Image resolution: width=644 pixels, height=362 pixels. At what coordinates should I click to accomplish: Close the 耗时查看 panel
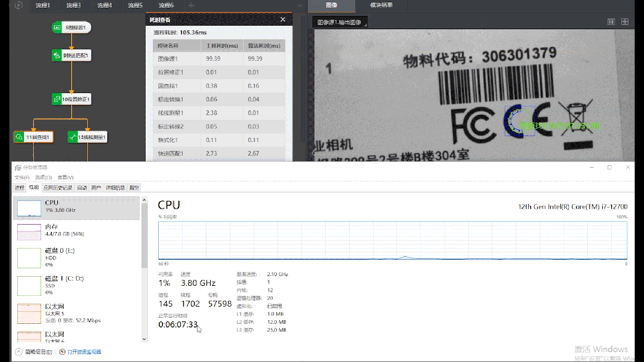(283, 20)
